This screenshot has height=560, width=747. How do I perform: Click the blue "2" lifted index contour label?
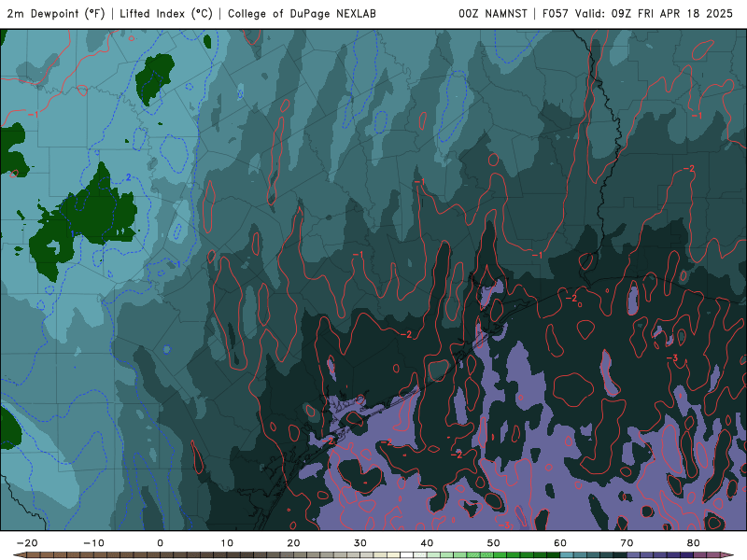[x=129, y=177]
